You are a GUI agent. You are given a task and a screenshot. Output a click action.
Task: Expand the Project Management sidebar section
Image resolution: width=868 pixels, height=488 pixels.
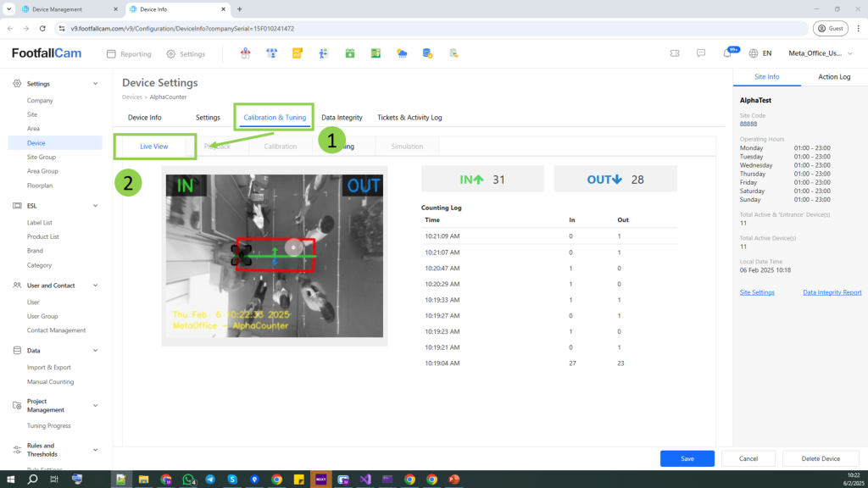59,405
